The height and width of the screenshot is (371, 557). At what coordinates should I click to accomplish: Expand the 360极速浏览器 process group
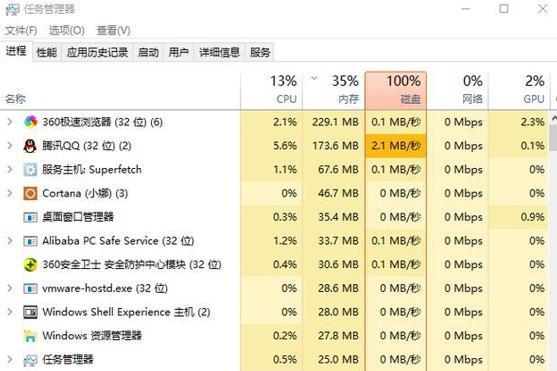point(10,122)
